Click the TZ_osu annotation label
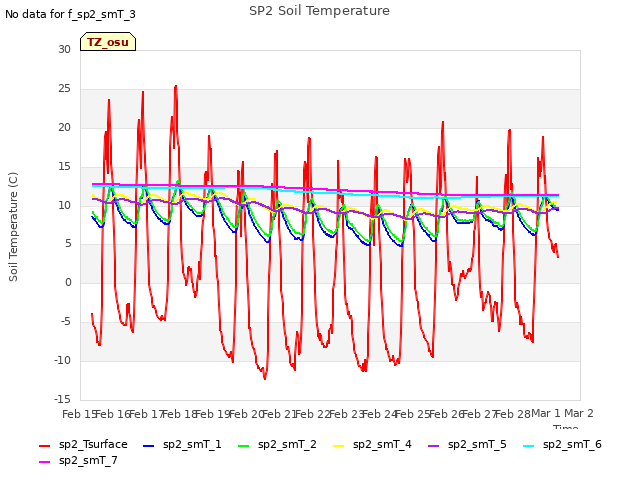The width and height of the screenshot is (640, 480). 108,42
